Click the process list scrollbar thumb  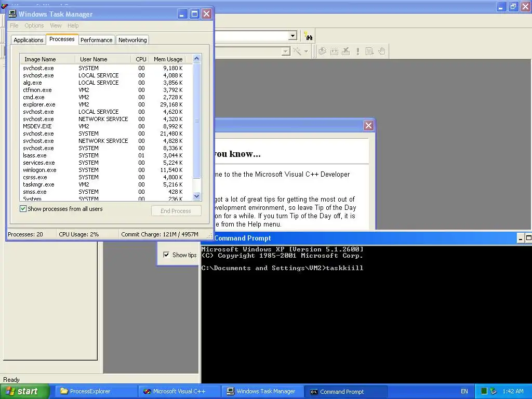pyautogui.click(x=196, y=121)
